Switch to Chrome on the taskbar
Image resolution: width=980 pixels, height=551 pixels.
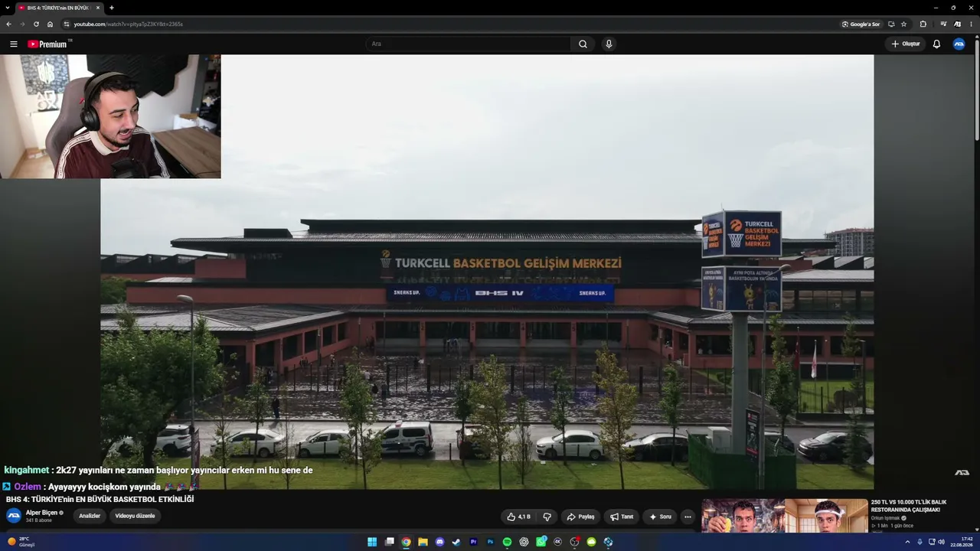pos(406,542)
